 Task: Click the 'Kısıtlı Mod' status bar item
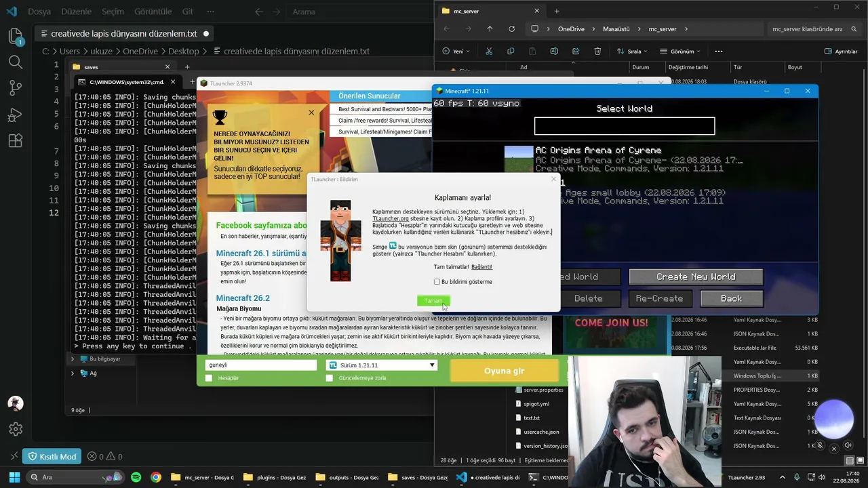[52, 457]
